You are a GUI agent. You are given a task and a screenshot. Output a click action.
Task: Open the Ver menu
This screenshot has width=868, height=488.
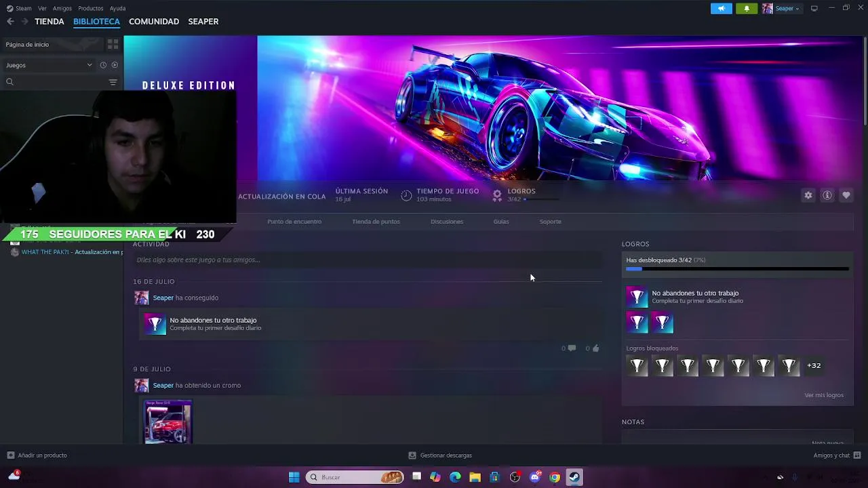pyautogui.click(x=42, y=8)
